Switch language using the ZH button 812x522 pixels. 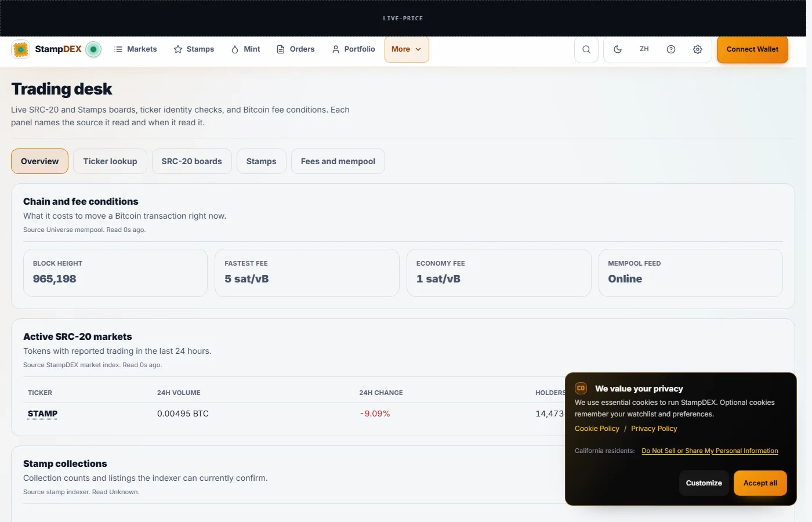[x=644, y=49]
